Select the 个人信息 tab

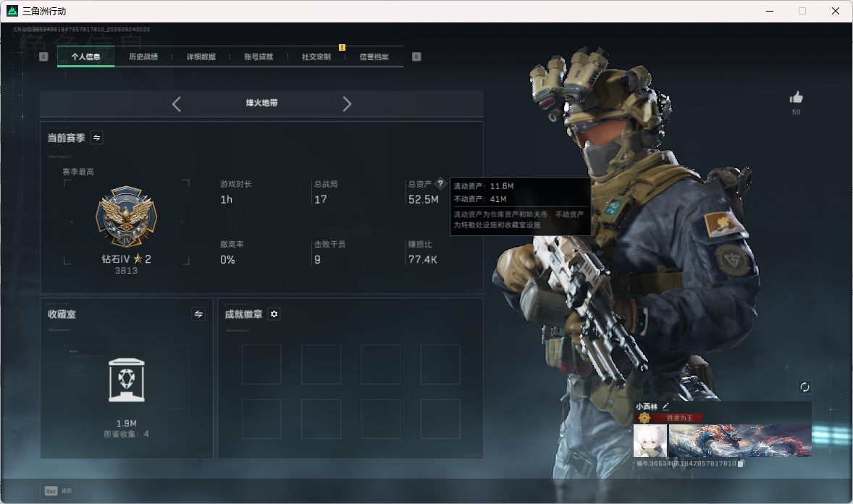(85, 56)
